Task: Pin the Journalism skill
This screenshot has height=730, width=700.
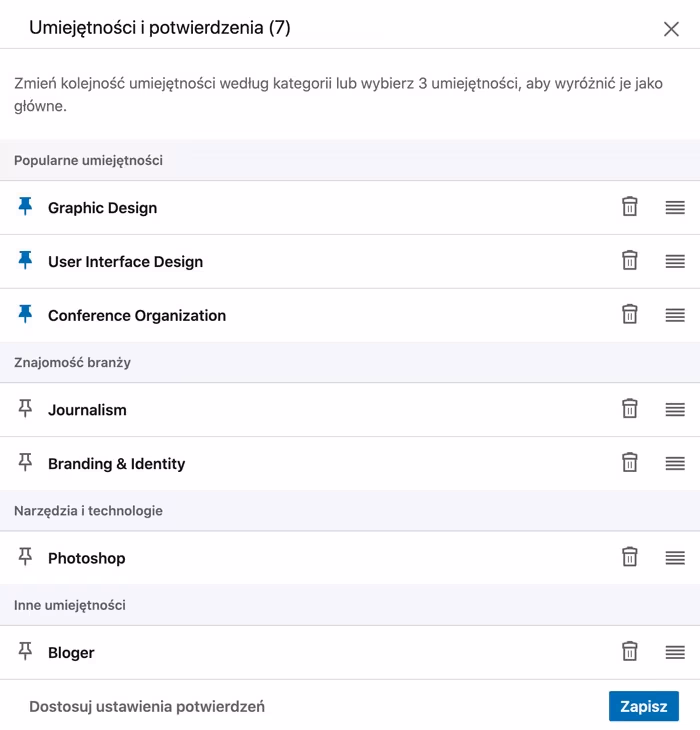Action: (25, 409)
